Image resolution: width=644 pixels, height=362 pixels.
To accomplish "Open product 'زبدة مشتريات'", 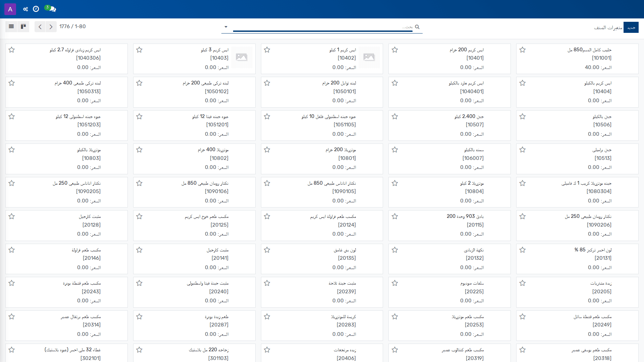I will (x=601, y=284).
